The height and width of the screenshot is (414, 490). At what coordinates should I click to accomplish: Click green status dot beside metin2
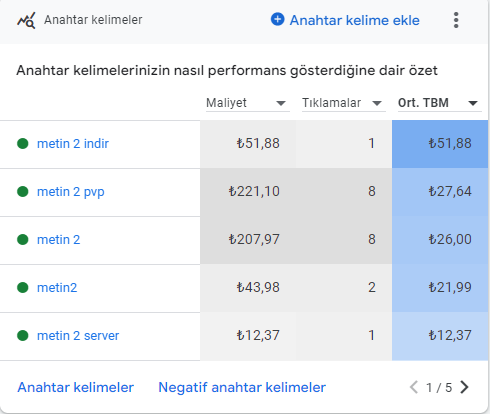pos(23,288)
